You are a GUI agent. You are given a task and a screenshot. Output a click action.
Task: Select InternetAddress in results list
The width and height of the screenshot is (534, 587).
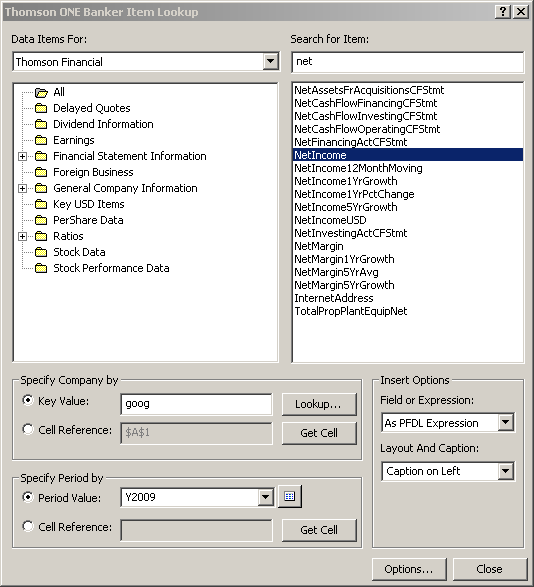click(x=407, y=298)
